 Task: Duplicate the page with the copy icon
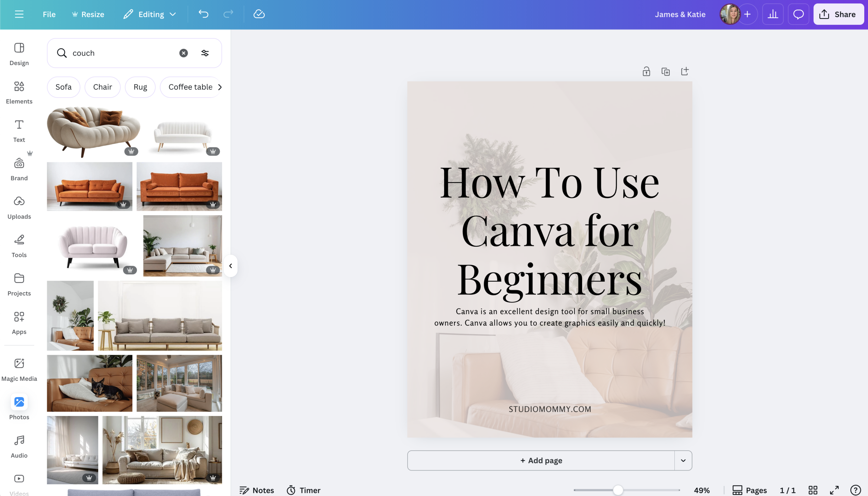(x=666, y=71)
